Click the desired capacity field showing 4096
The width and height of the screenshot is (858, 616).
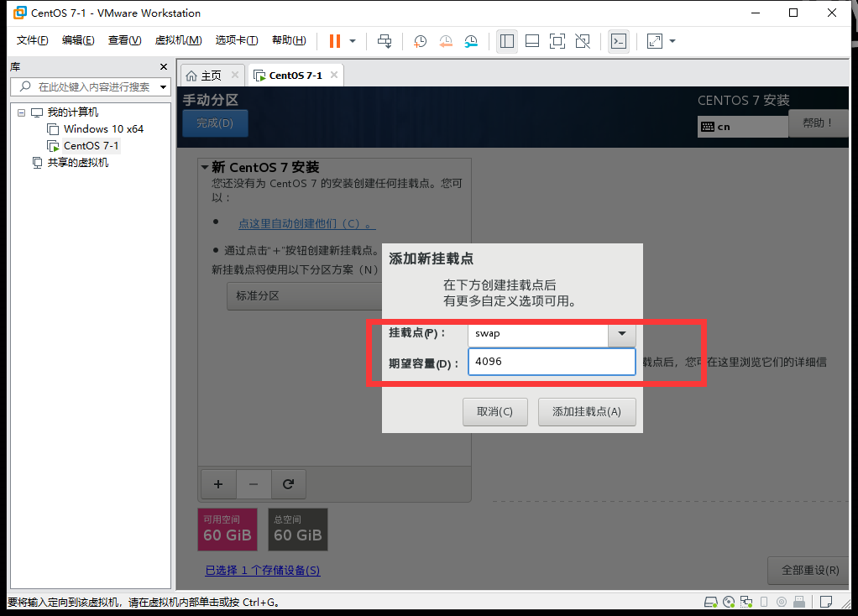[x=552, y=362]
